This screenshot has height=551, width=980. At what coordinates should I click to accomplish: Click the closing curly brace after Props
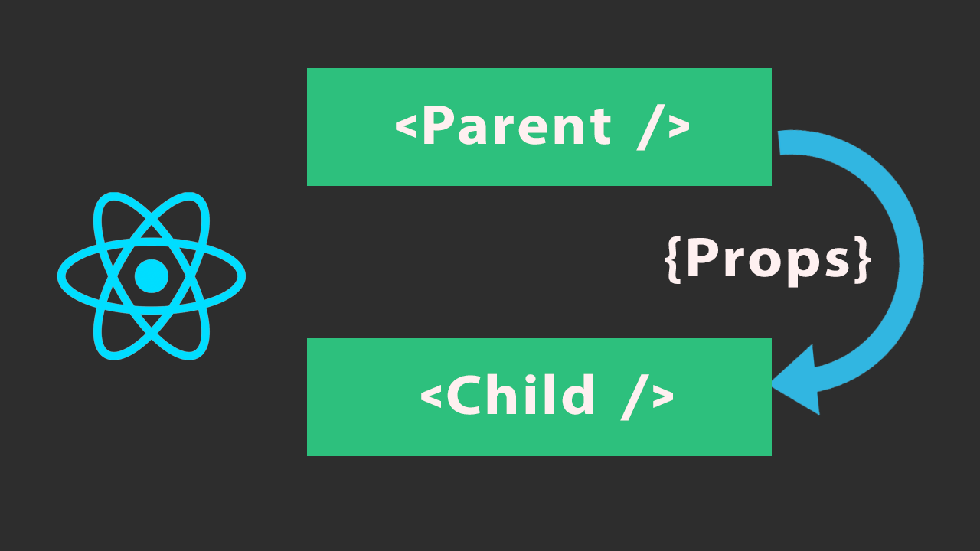(x=862, y=260)
